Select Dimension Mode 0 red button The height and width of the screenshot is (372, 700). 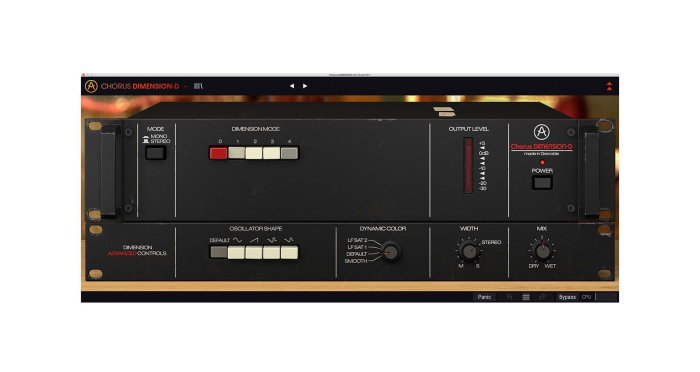218,153
